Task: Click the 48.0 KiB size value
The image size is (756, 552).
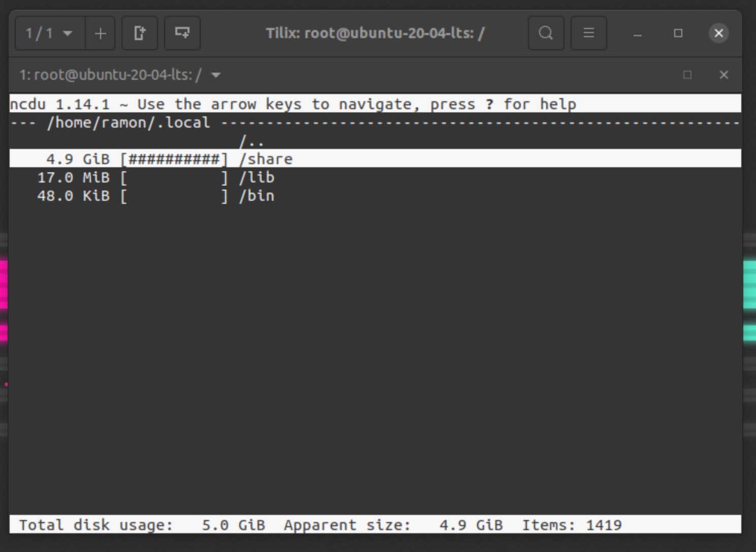Action: point(73,196)
